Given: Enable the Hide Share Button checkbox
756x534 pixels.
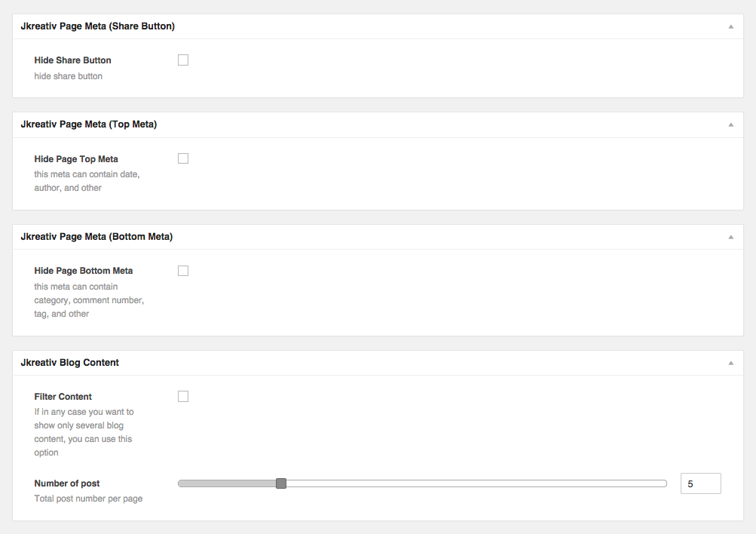Looking at the screenshot, I should click(182, 60).
